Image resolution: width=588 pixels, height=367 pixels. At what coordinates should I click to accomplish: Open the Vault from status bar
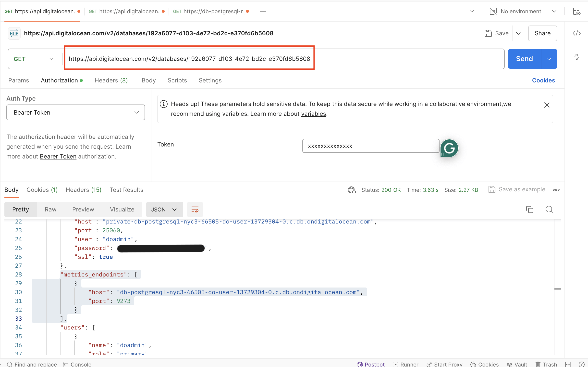pos(517,364)
